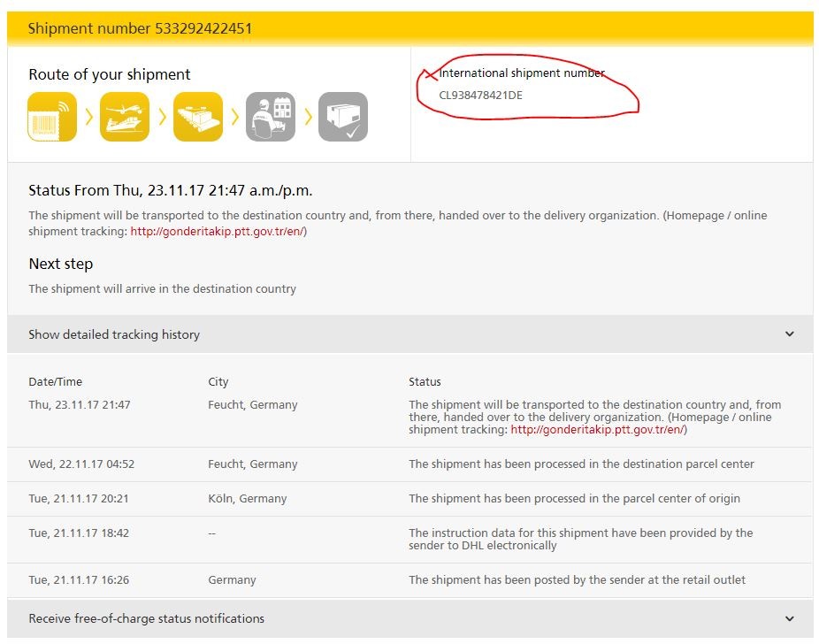Image resolution: width=819 pixels, height=644 pixels.
Task: Click the Route of your shipment heading
Action: click(109, 74)
